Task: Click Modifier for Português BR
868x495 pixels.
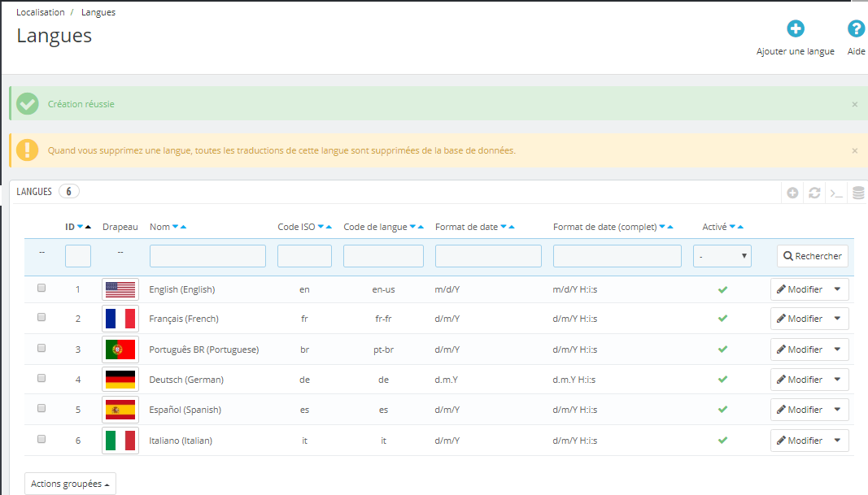Action: (x=800, y=350)
